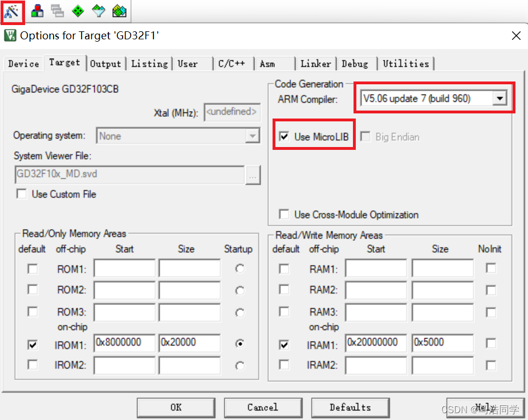Click the IROM2 Start field

(125, 365)
